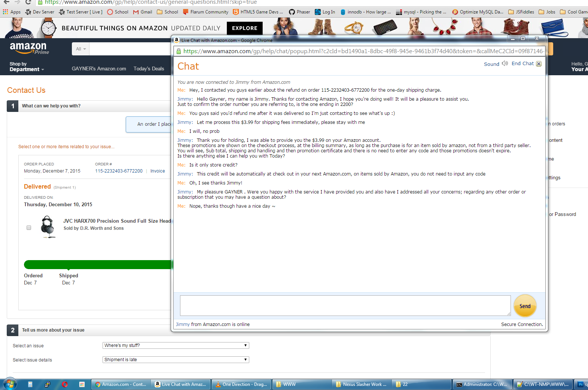
Task: Launch Calculator from the taskbar
Action: coord(30,384)
